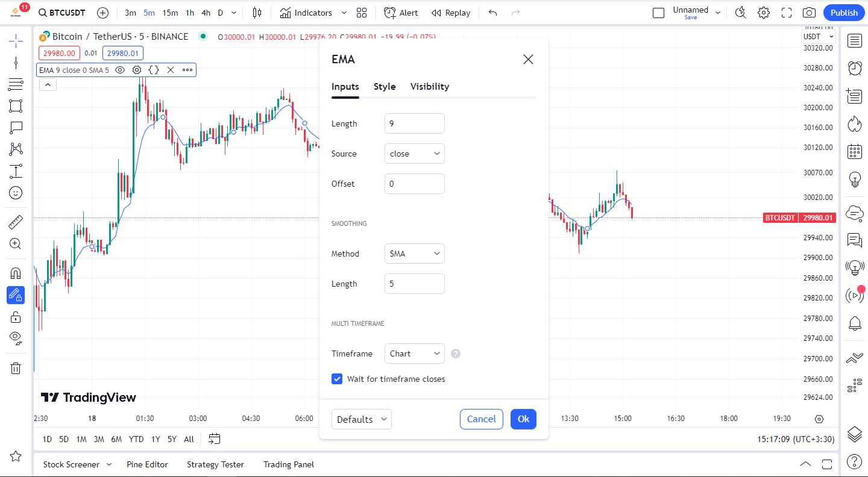Enter fullscreen mode
868x477 pixels.
coord(787,13)
